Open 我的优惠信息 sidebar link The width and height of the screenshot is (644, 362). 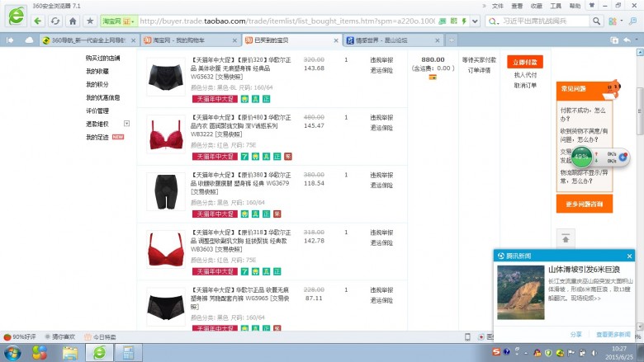(x=102, y=97)
